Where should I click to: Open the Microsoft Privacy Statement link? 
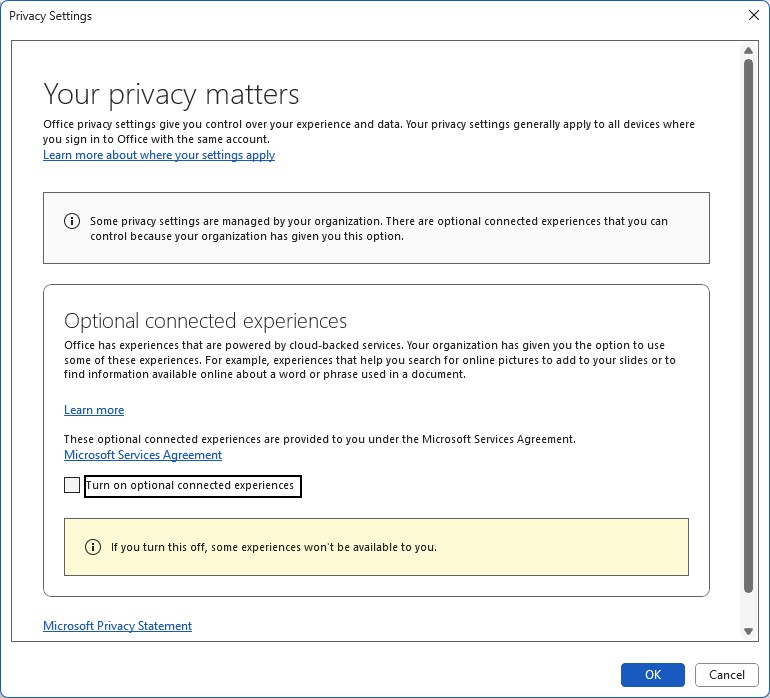117,626
